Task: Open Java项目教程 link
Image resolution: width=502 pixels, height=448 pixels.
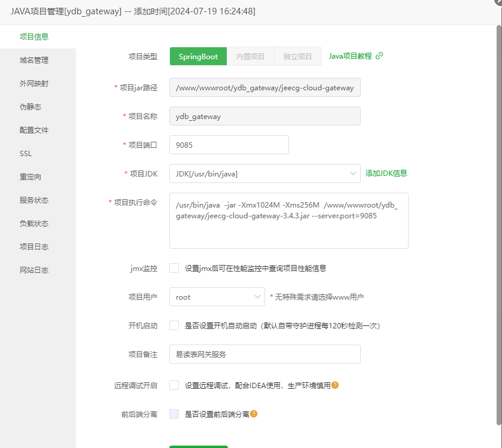Action: (350, 56)
